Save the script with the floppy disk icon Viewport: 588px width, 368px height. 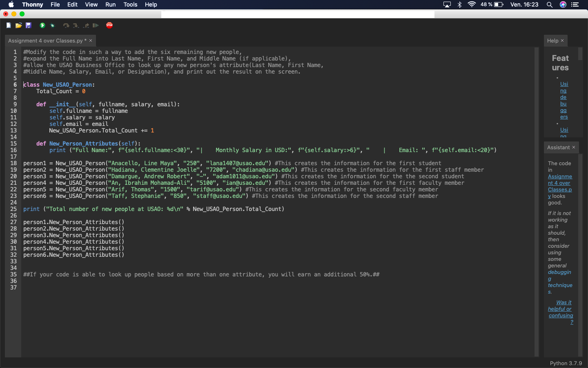[29, 25]
